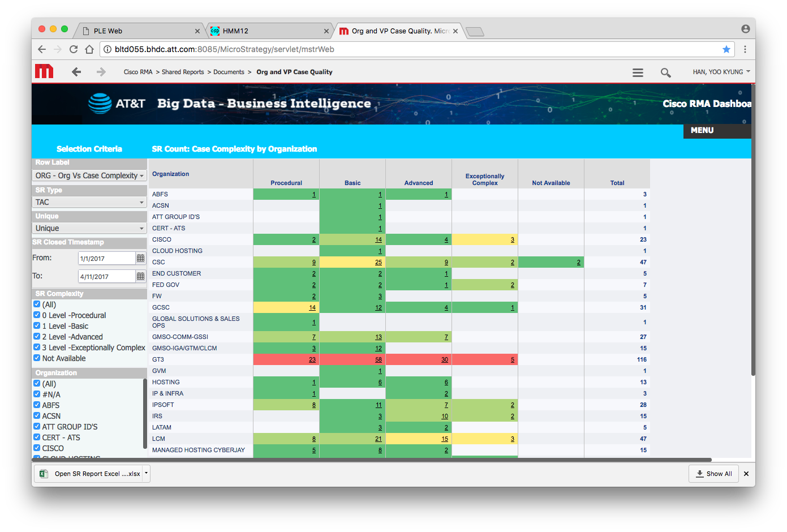The width and height of the screenshot is (787, 532).
Task: Click the From date input field
Action: [x=106, y=258]
